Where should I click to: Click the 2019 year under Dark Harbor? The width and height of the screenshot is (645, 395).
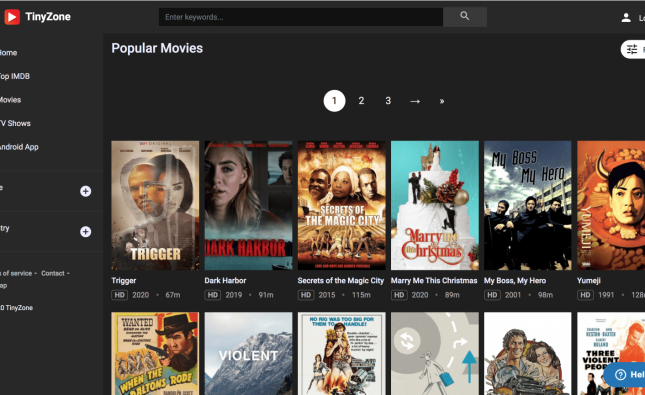[234, 295]
